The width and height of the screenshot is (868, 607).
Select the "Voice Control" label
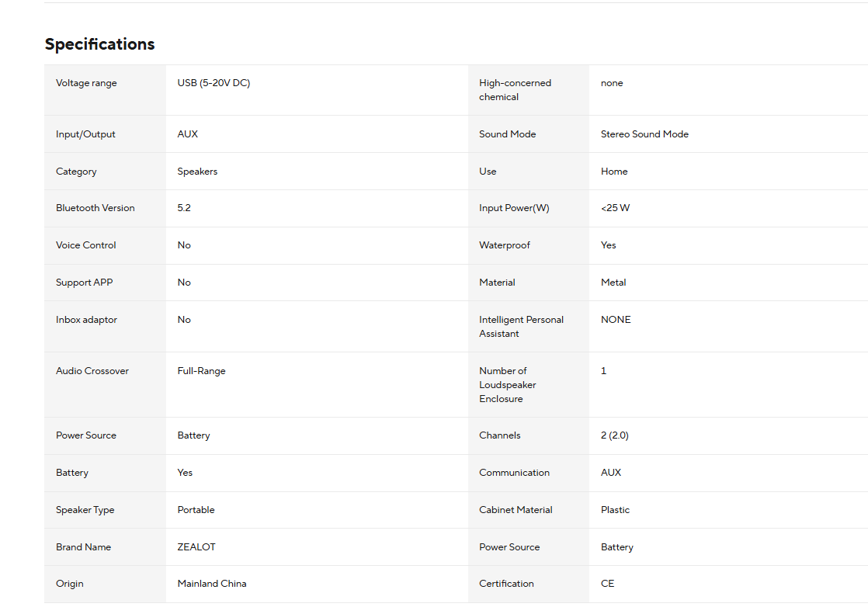click(x=86, y=245)
